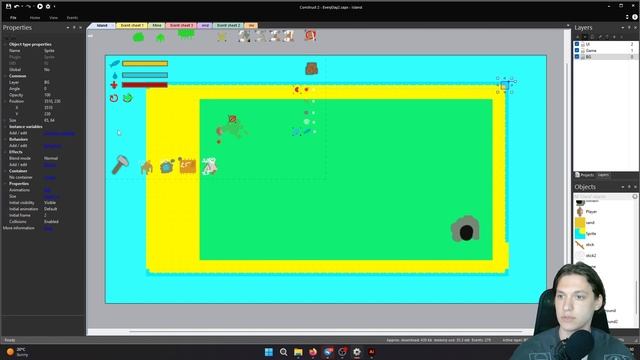Click the yellow hunger bar in layout
640x360 pixels.
point(145,64)
